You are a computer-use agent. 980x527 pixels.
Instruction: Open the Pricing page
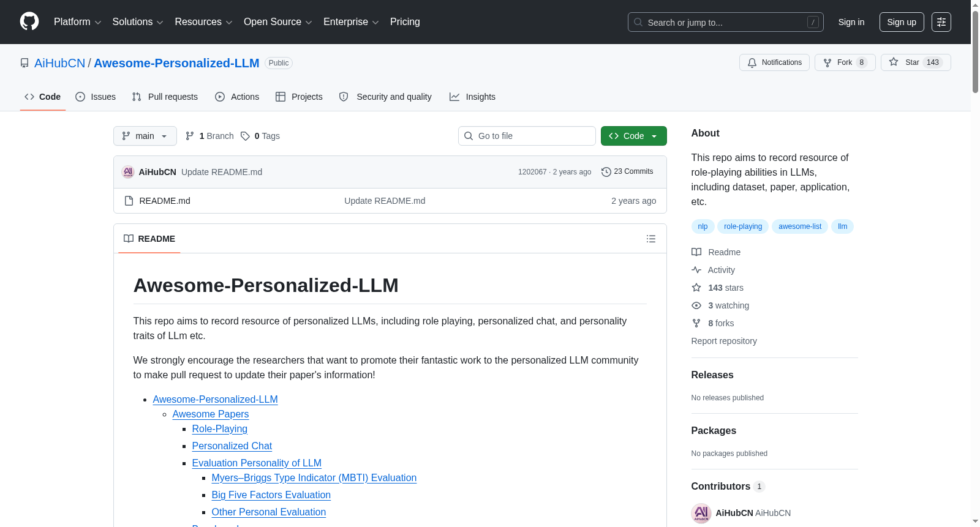(405, 22)
